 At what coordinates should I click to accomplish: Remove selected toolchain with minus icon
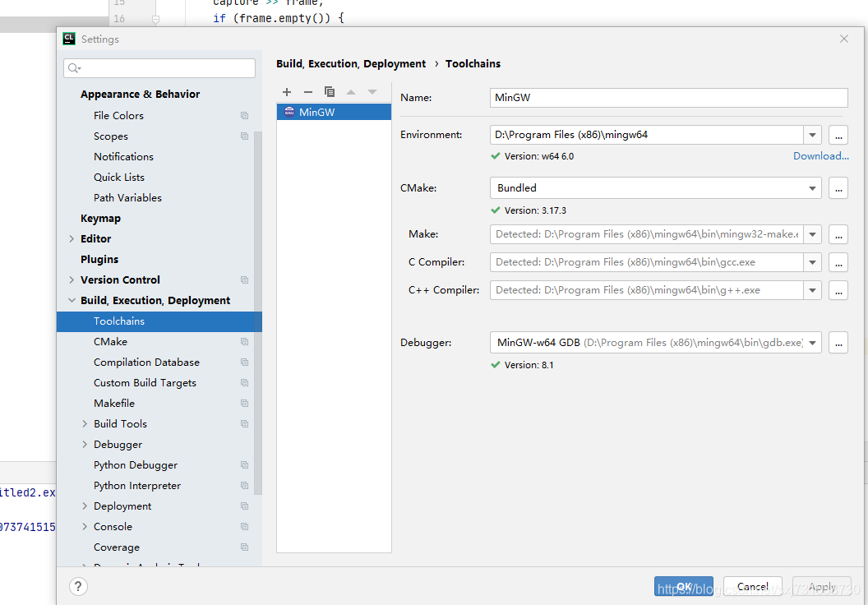[308, 92]
